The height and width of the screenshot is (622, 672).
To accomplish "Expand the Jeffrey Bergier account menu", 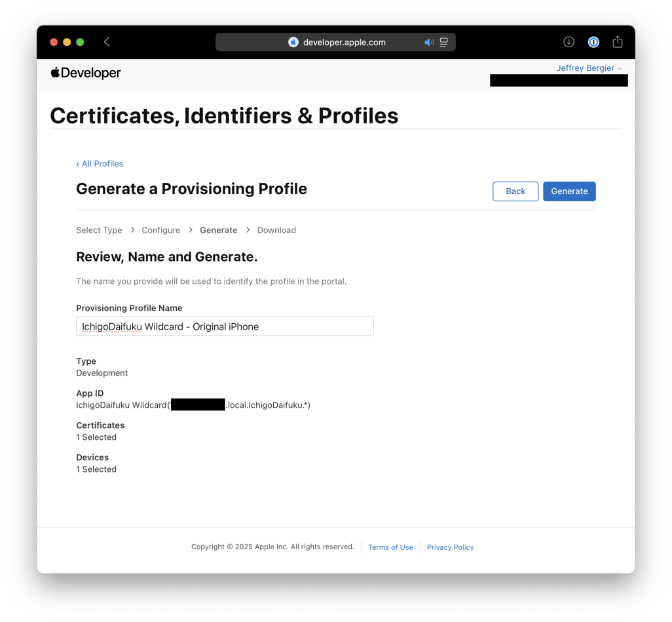I will point(589,68).
